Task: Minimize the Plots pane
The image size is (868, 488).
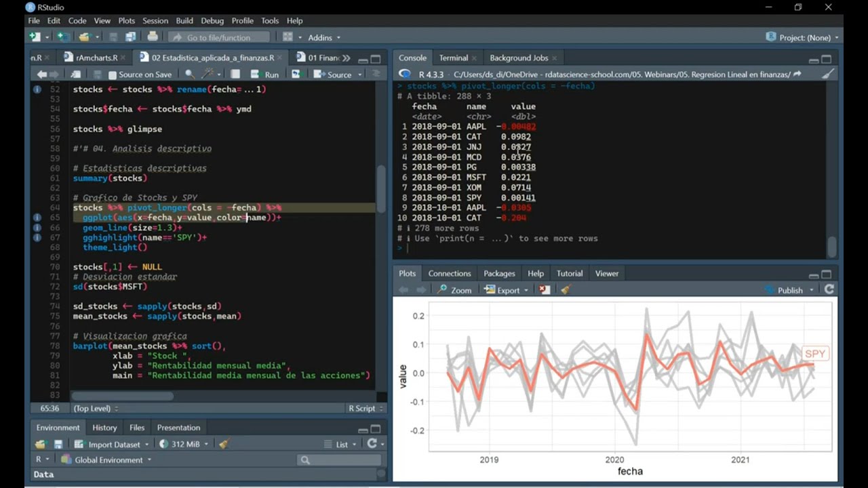Action: click(x=814, y=275)
